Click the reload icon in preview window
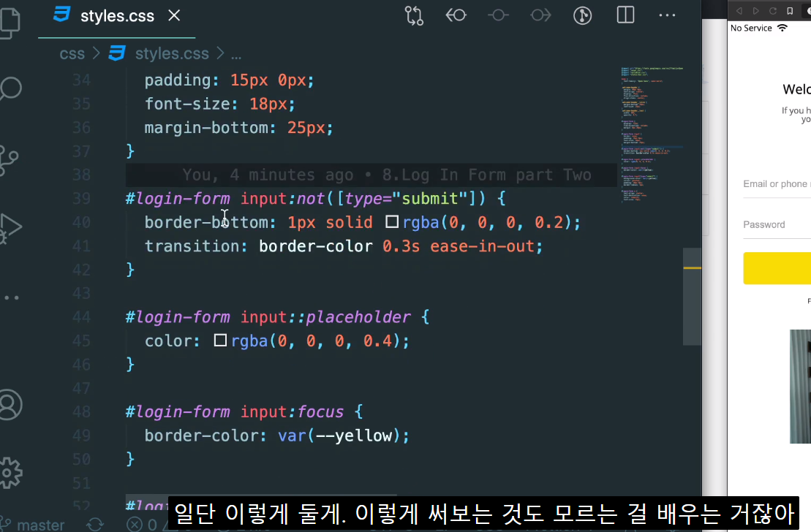 click(773, 11)
